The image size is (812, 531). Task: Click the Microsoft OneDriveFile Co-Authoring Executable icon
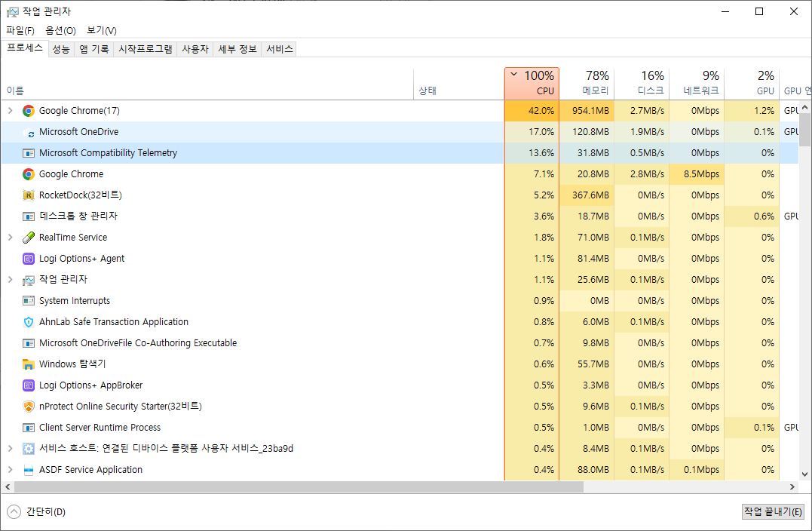(29, 343)
